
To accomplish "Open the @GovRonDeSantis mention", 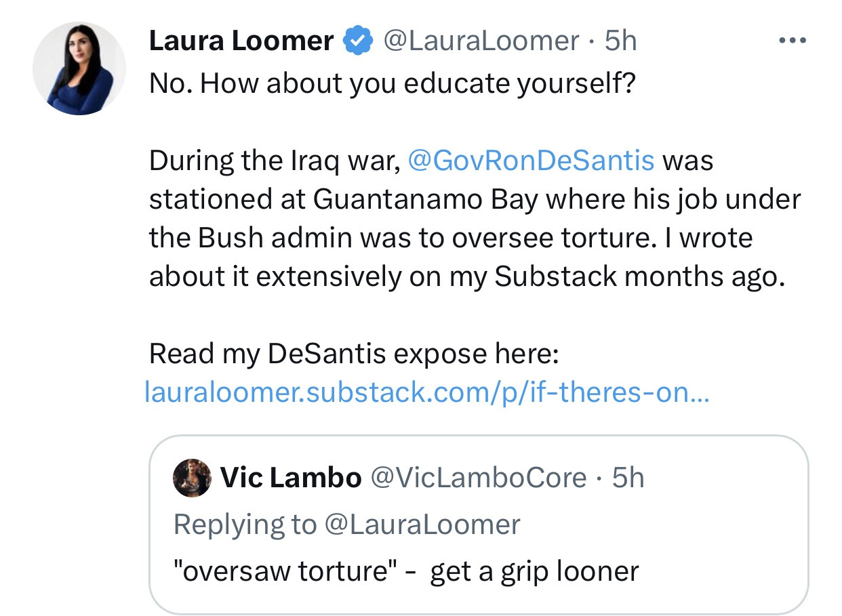I will pos(531,161).
